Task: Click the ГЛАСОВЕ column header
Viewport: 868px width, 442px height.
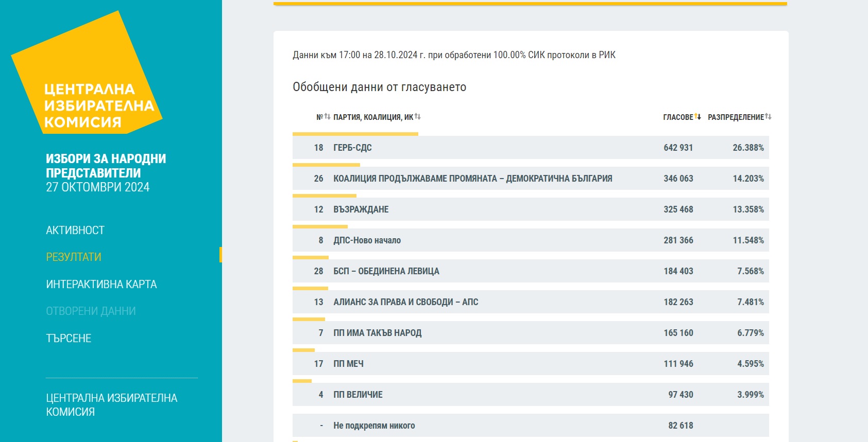Action: [x=678, y=117]
